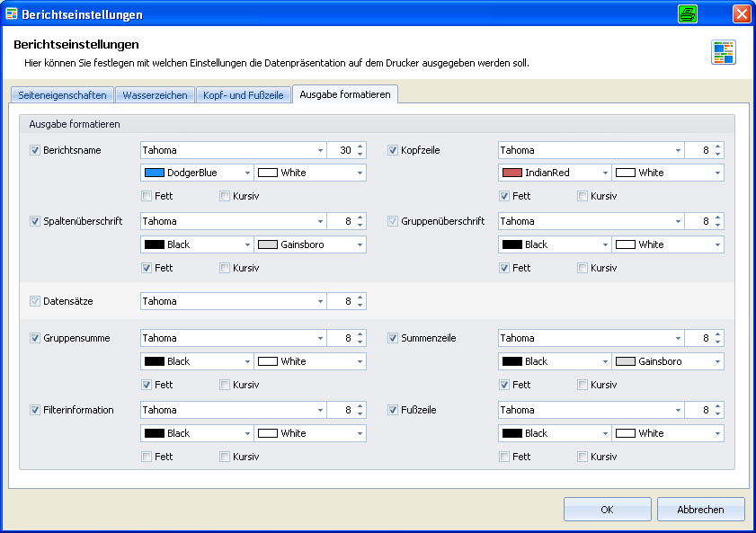This screenshot has width=756, height=533.
Task: Uncheck the Gruppensumme checkbox
Action: [35, 338]
